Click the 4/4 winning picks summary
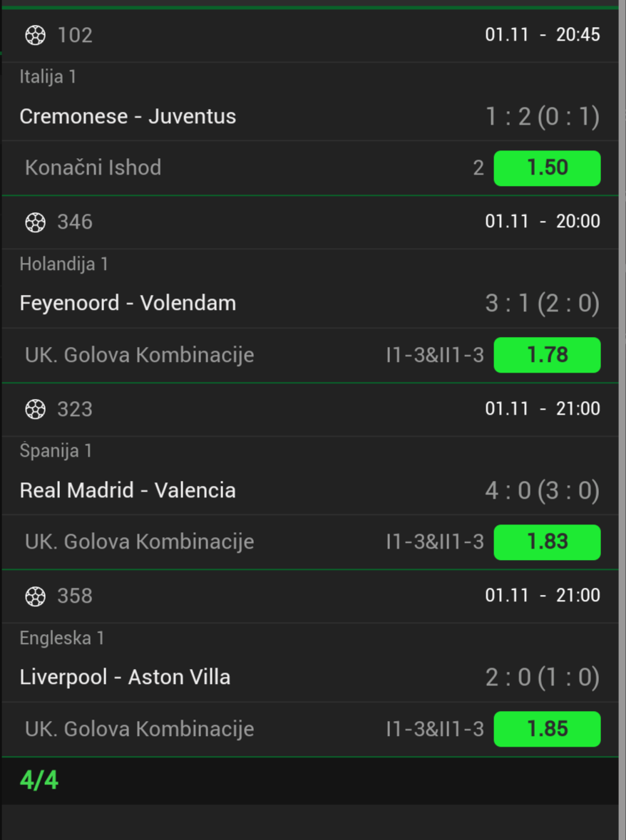Image resolution: width=626 pixels, height=840 pixels. click(39, 780)
